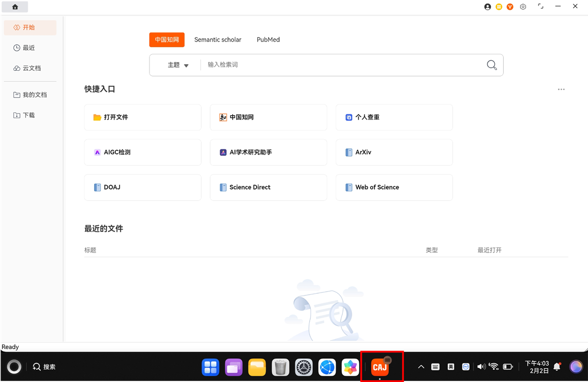Switch to the Semantic scholar tab
Image resolution: width=588 pixels, height=382 pixels.
pos(218,39)
